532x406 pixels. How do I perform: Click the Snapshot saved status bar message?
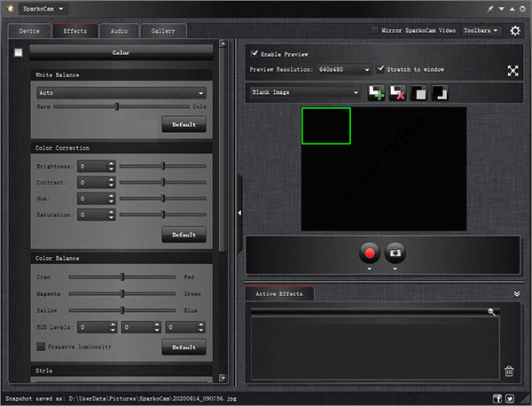point(121,399)
